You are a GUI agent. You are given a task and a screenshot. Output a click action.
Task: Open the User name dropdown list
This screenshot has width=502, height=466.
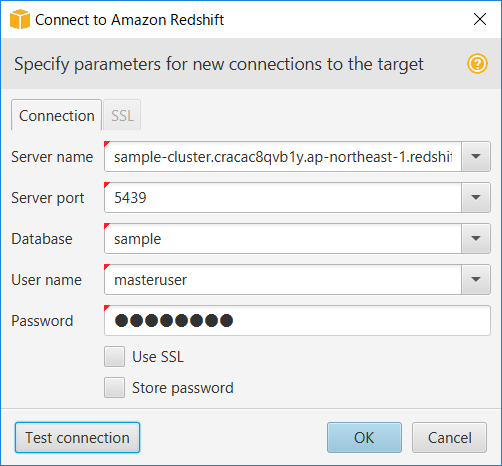pyautogui.click(x=476, y=279)
